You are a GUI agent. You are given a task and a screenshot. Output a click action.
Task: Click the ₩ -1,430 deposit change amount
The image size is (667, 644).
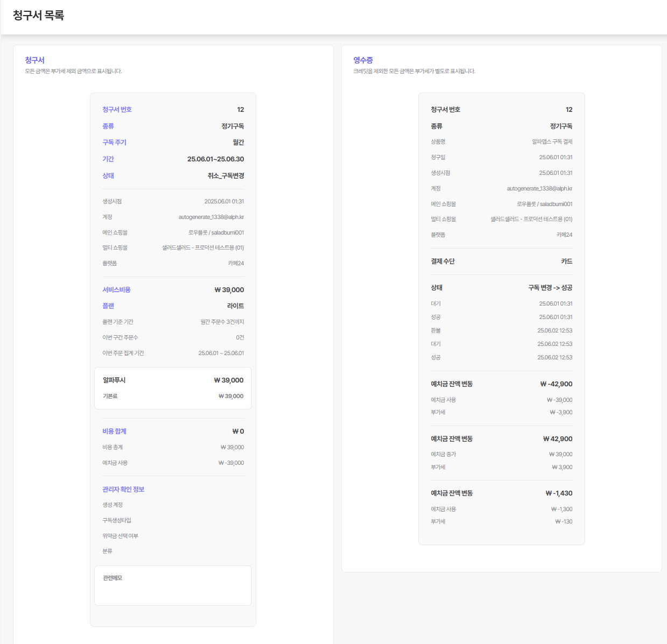[559, 493]
